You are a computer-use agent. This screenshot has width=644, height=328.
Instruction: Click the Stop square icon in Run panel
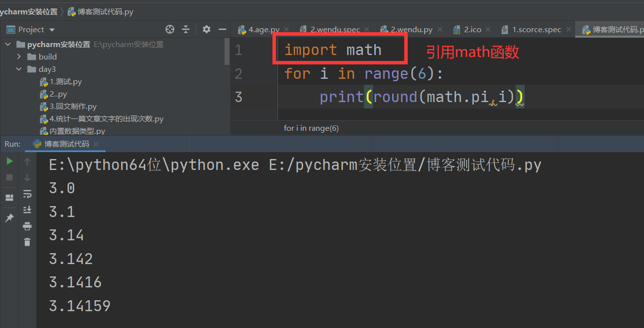(x=9, y=177)
